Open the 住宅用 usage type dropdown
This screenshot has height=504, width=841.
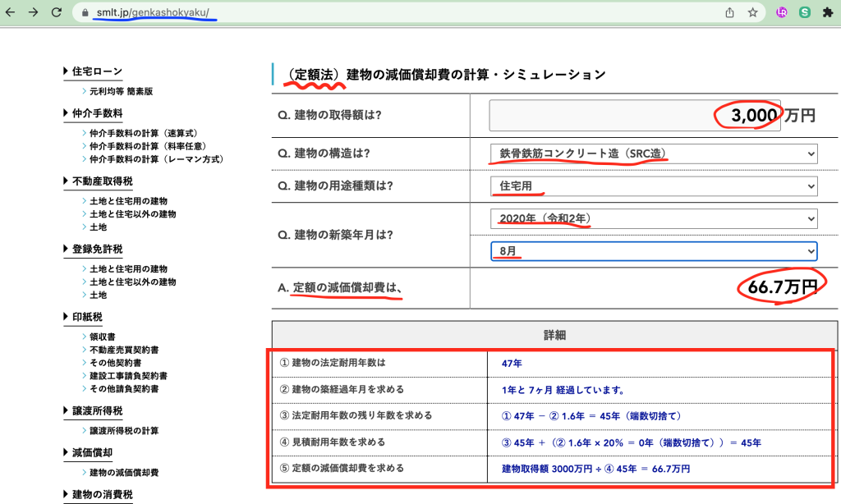[x=654, y=186]
